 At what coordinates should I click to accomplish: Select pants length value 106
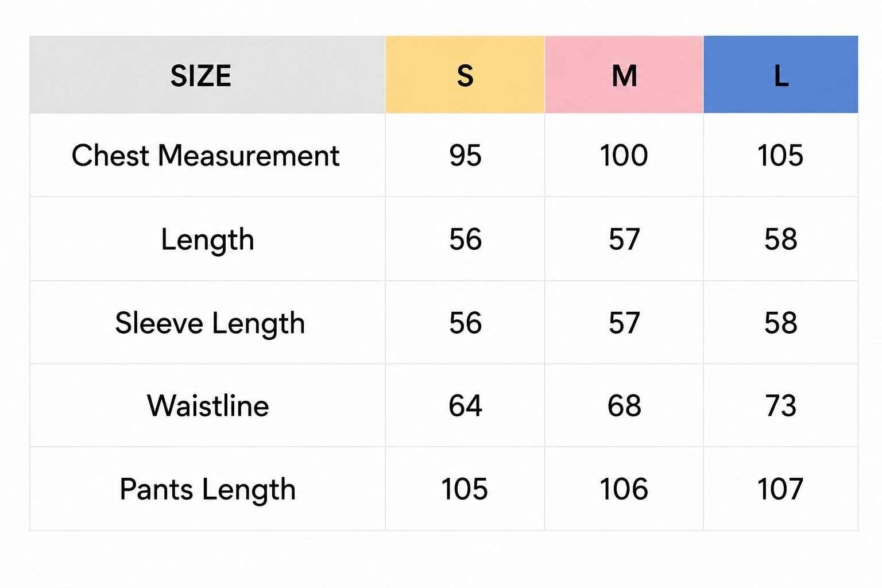pyautogui.click(x=624, y=489)
